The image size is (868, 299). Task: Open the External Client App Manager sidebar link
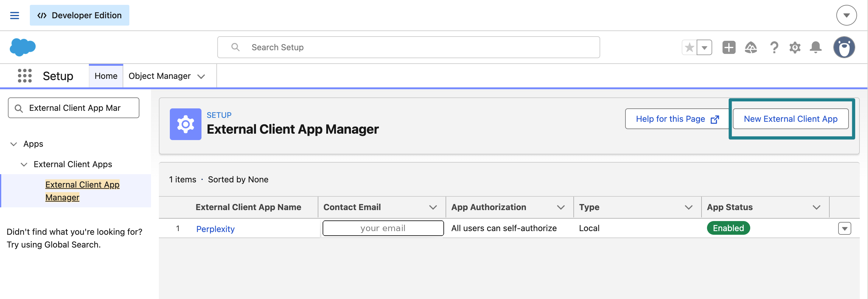(82, 191)
